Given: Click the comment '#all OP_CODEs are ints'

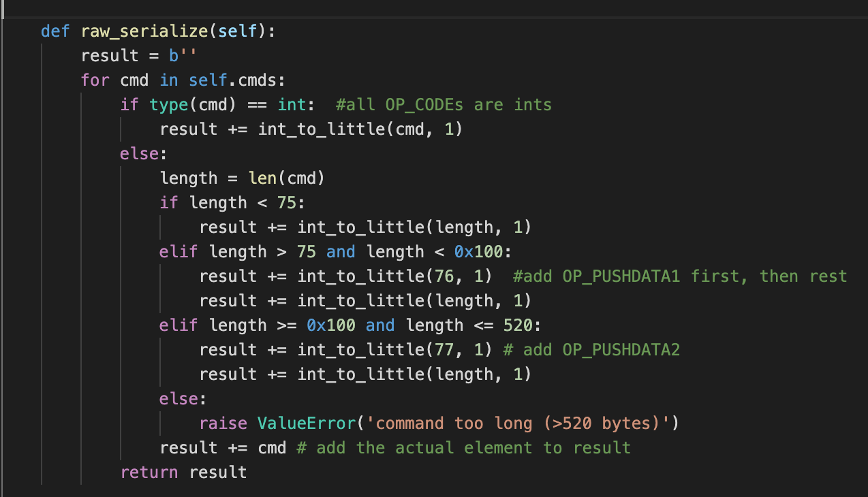Looking at the screenshot, I should (x=444, y=105).
